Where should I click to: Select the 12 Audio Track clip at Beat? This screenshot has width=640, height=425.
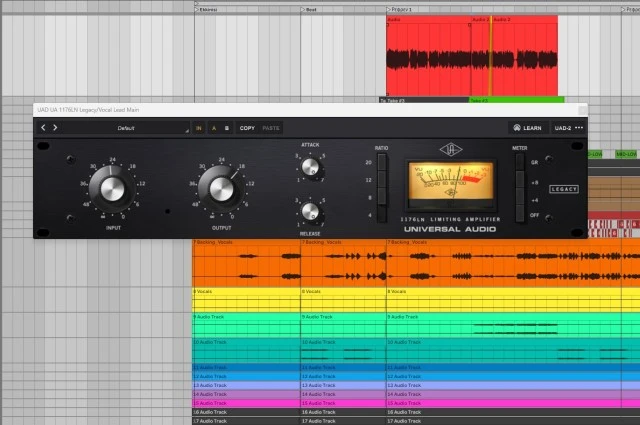point(343,376)
